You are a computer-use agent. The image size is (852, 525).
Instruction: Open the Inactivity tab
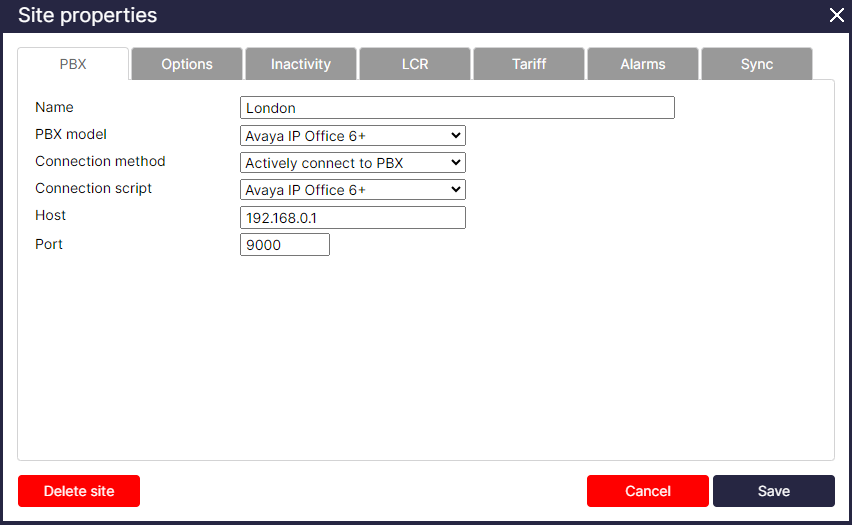click(301, 64)
